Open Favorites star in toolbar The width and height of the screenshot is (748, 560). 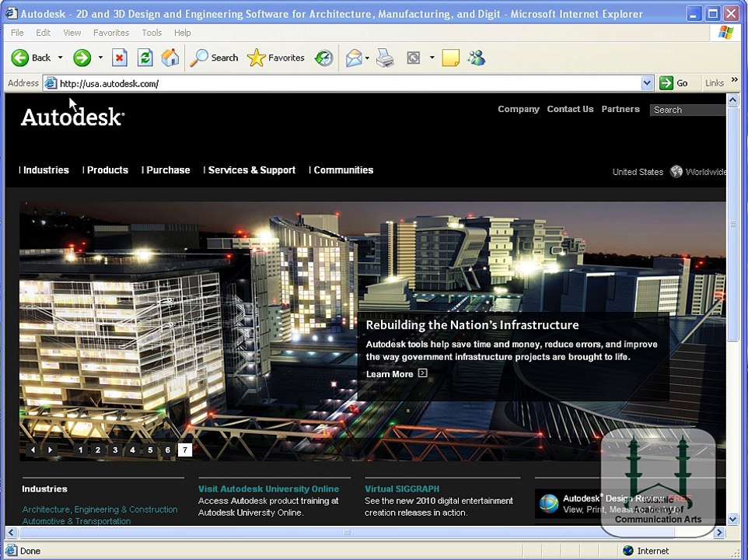click(256, 58)
